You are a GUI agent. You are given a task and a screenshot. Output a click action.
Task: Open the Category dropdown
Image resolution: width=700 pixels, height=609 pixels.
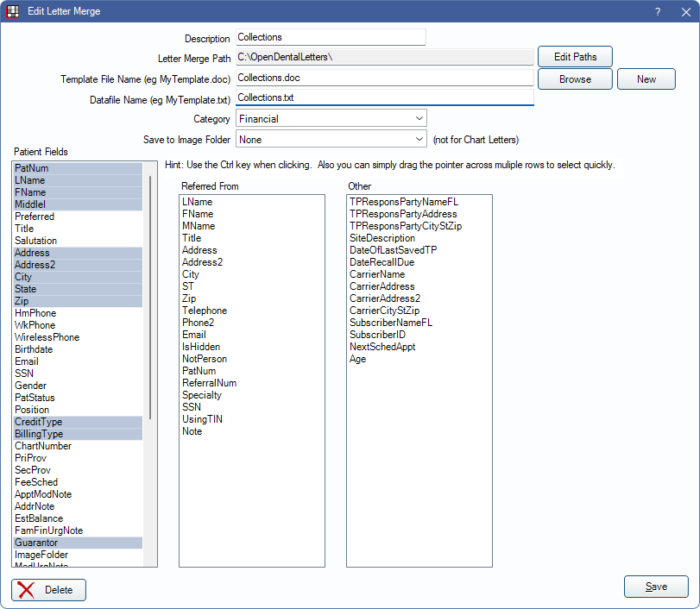[x=331, y=118]
